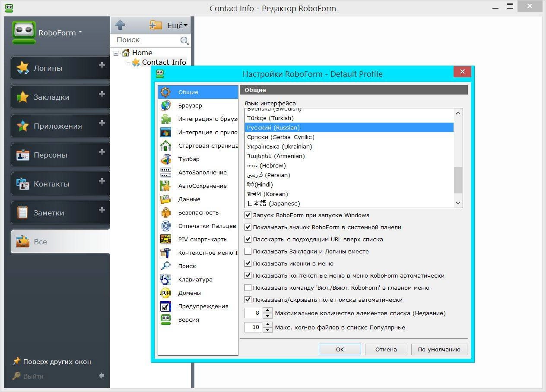The width and height of the screenshot is (546, 392).
Task: Open the Ещё dropdown menu
Action: pos(177,25)
